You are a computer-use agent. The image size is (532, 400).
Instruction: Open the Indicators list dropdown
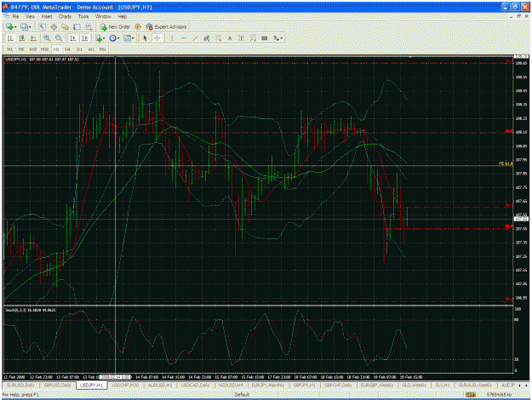click(100, 38)
